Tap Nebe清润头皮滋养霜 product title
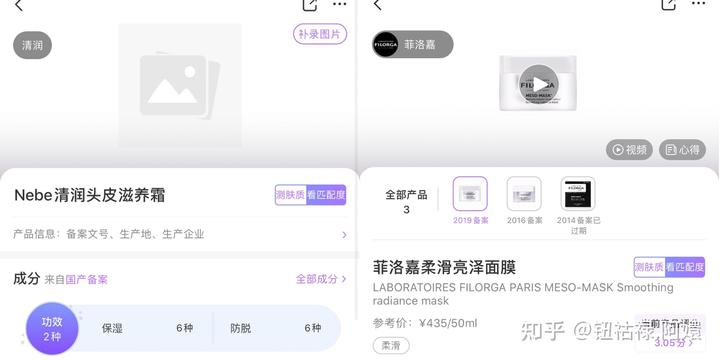720x360 pixels. pyautogui.click(x=90, y=195)
